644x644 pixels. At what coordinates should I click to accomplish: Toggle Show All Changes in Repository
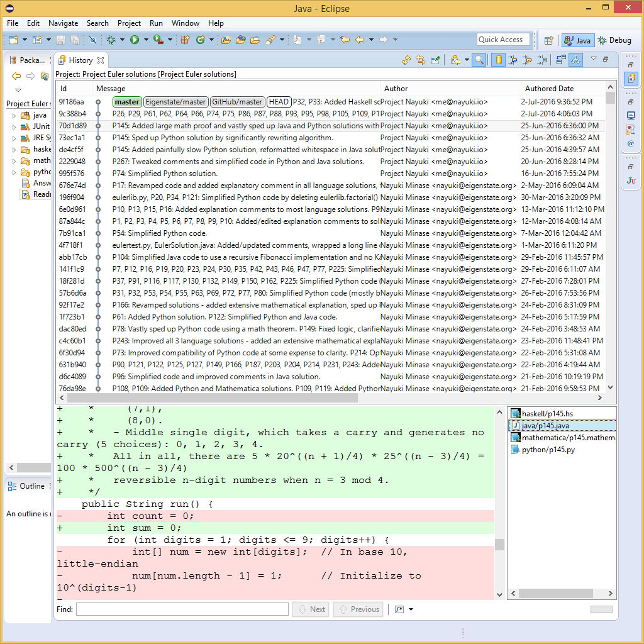[x=499, y=60]
